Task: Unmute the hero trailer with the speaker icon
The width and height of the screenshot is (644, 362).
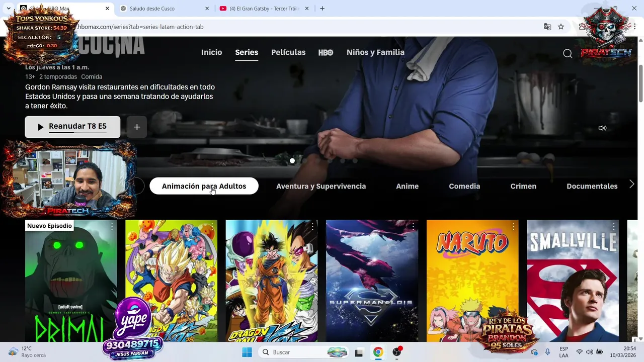Action: click(x=602, y=128)
